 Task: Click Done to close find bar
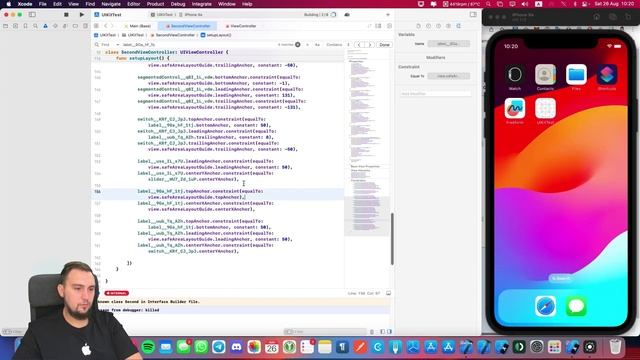tap(384, 44)
